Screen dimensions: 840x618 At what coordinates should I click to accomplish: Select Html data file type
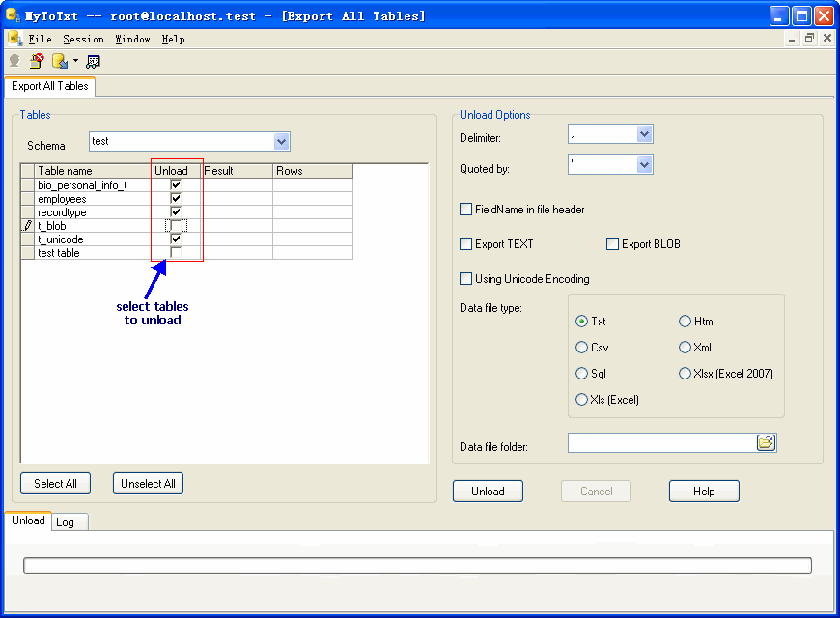pos(685,321)
